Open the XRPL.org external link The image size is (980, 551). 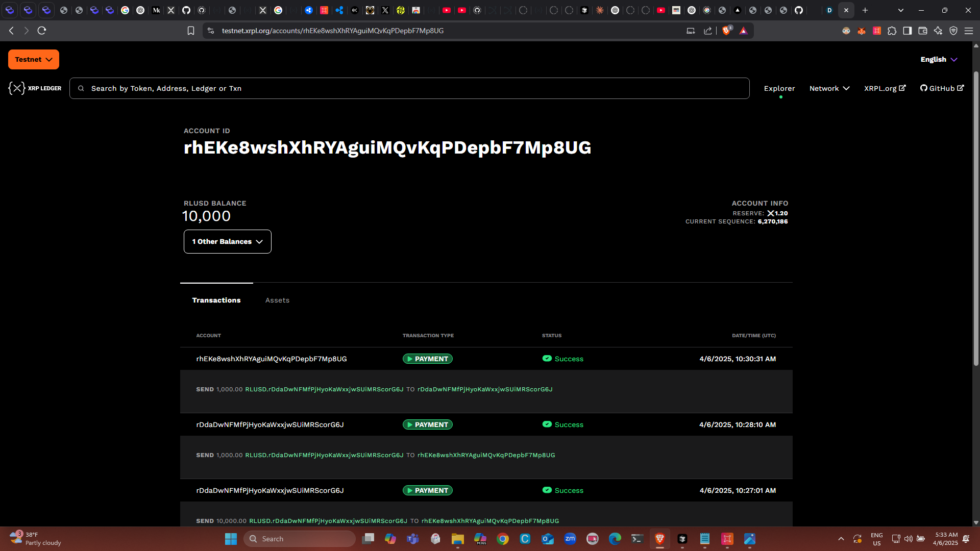tap(885, 88)
